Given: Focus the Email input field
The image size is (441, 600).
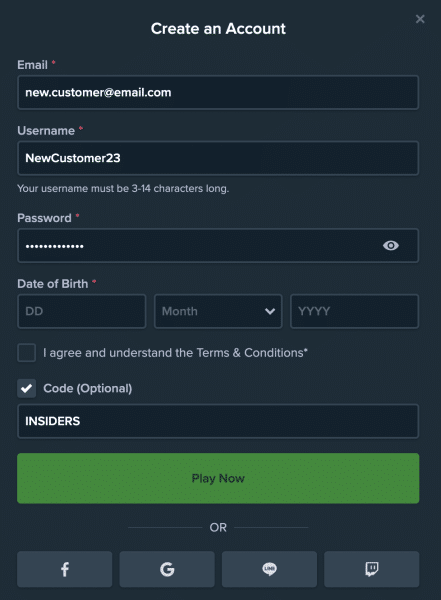Looking at the screenshot, I should click(218, 92).
